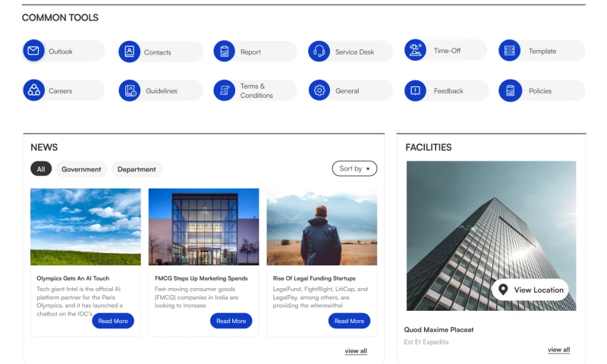
Task: Select the Service Desk label
Action: pyautogui.click(x=354, y=52)
